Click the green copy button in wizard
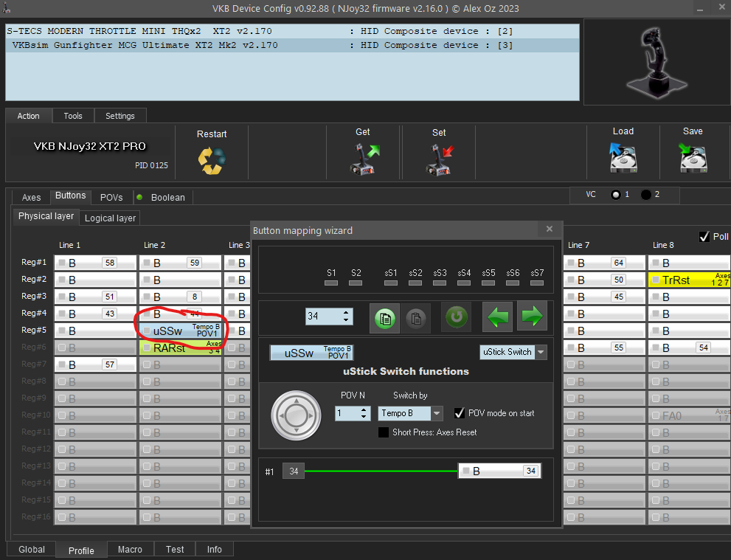This screenshot has height=560, width=731. tap(384, 318)
